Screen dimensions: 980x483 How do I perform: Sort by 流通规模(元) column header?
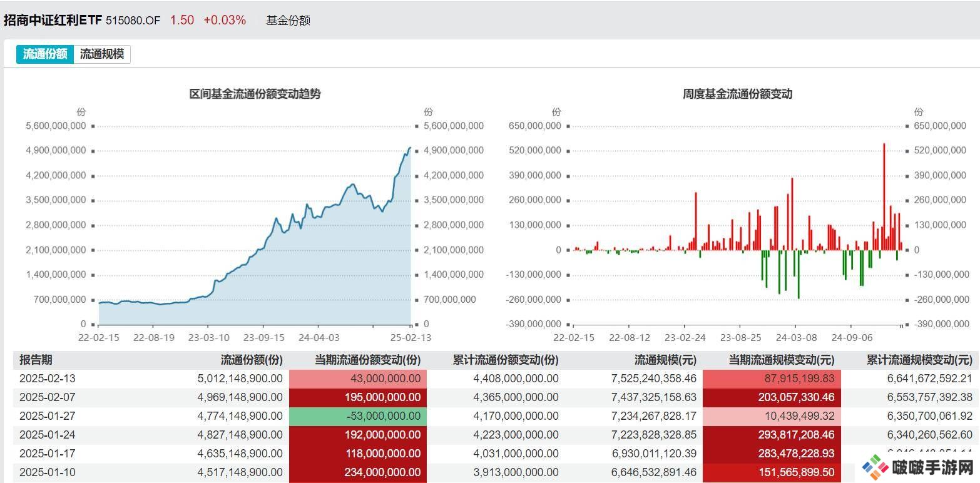(665, 360)
